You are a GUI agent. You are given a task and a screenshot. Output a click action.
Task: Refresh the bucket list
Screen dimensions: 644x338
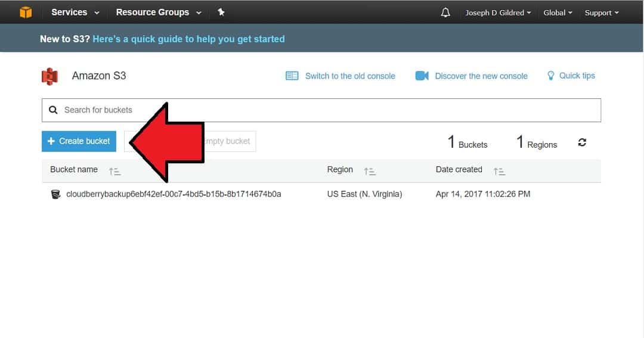click(x=582, y=142)
